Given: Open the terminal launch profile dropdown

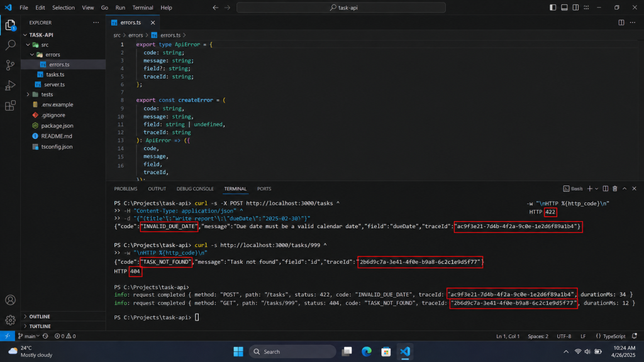Looking at the screenshot, I should [597, 189].
